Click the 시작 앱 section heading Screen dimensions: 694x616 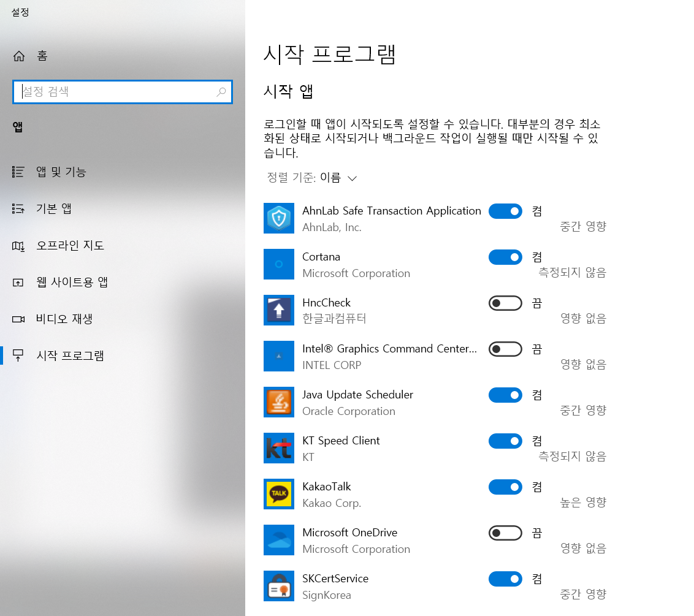(x=288, y=91)
